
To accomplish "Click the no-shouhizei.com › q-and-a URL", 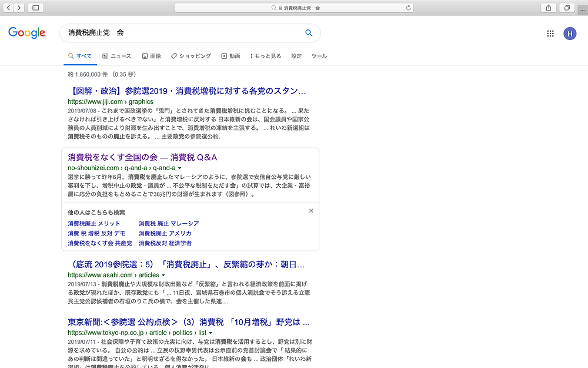I will (x=122, y=168).
